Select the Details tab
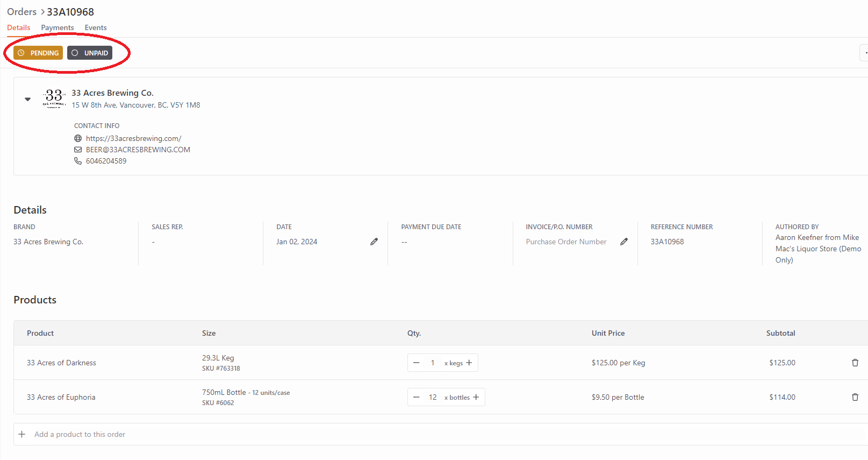Screen dimensions: 868x460 pos(19,27)
